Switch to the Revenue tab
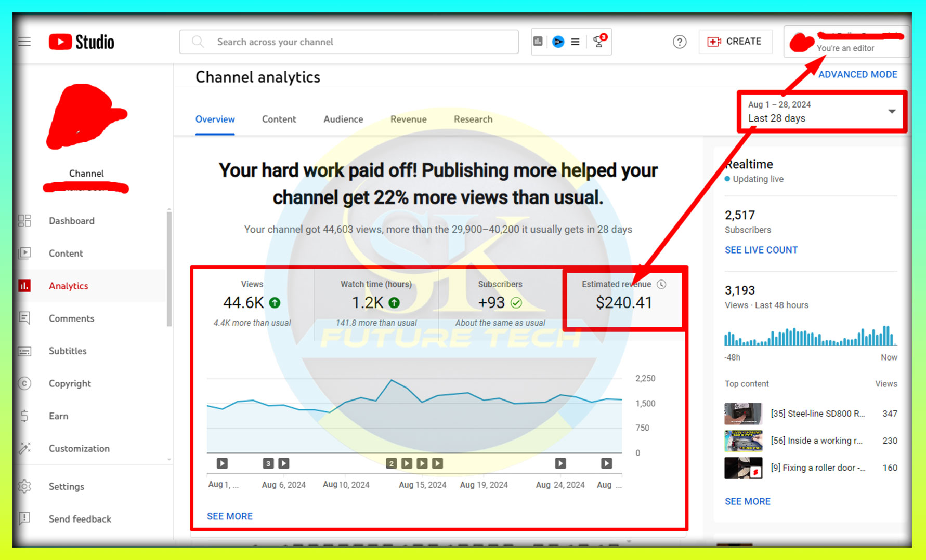 (408, 119)
